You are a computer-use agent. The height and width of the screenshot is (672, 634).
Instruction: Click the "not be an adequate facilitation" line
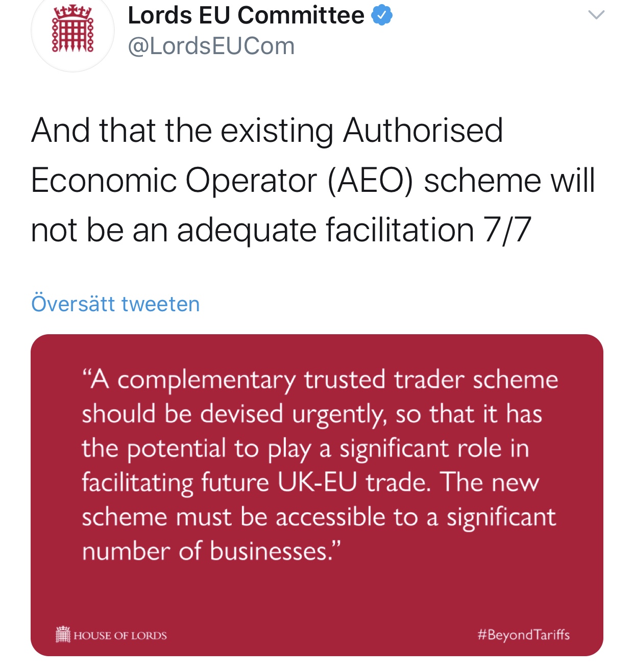click(253, 230)
